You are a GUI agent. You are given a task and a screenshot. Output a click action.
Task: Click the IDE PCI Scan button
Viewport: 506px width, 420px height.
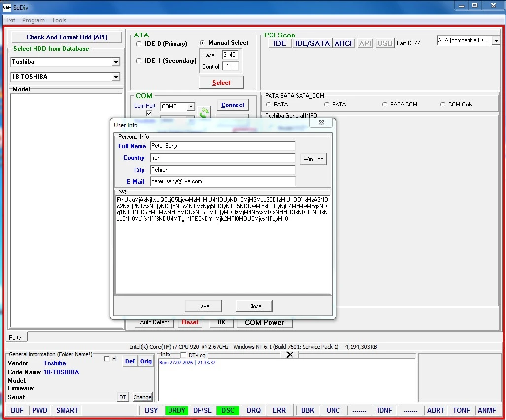tap(280, 43)
